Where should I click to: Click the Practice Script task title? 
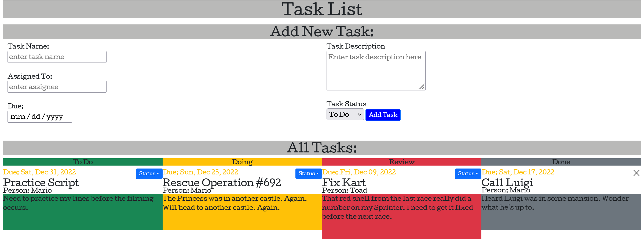pos(41,182)
